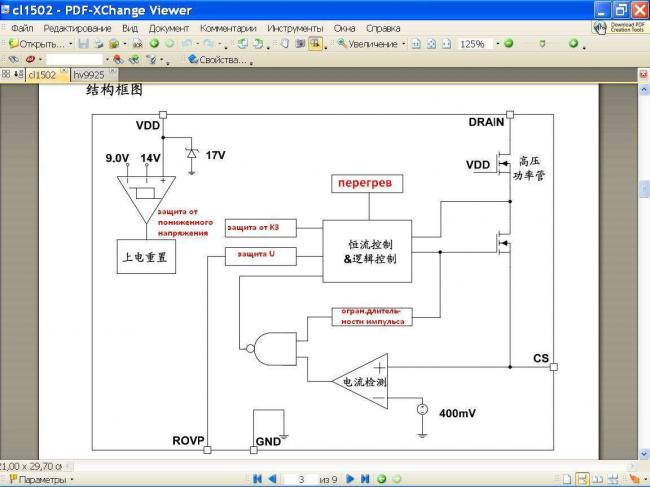The image size is (650, 487).
Task: Open the Комментарии menu
Action: click(x=228, y=28)
